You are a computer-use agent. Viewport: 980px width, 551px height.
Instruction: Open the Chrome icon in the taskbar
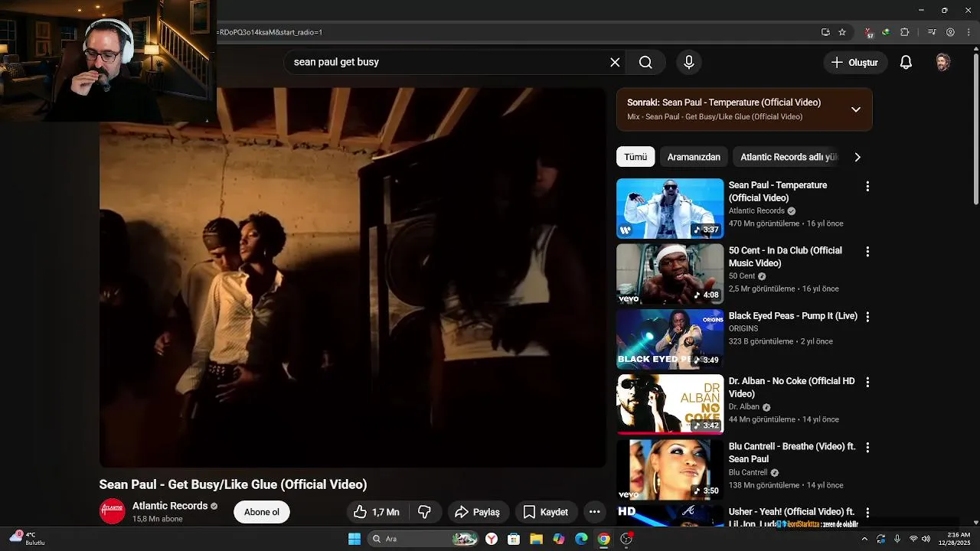603,539
